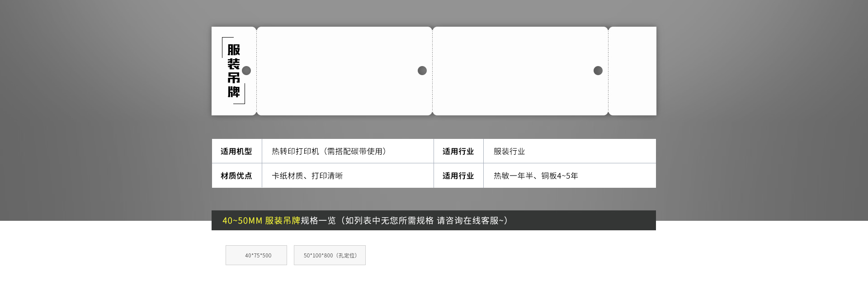Click the partial blank tag at far right
The image size is (868, 295).
point(633,71)
